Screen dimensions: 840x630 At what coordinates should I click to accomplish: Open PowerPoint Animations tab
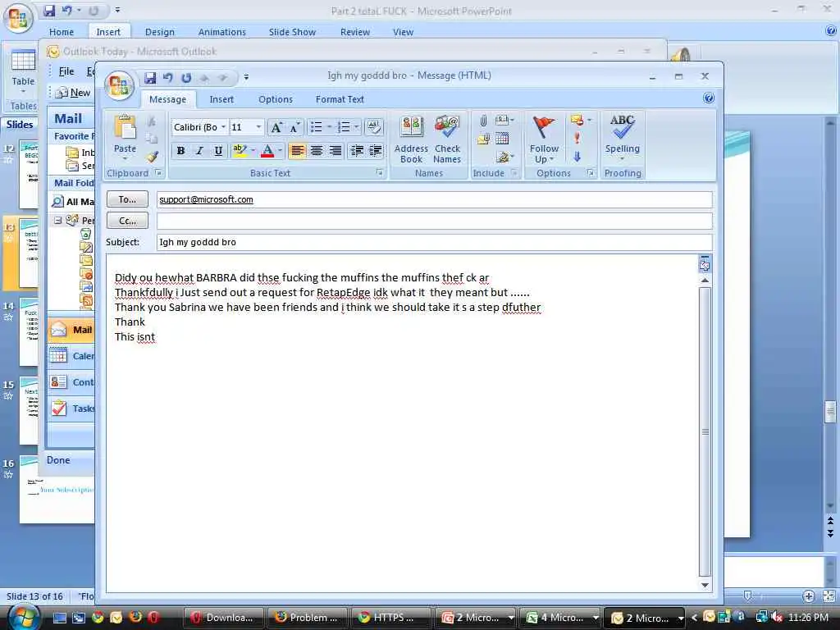point(221,32)
